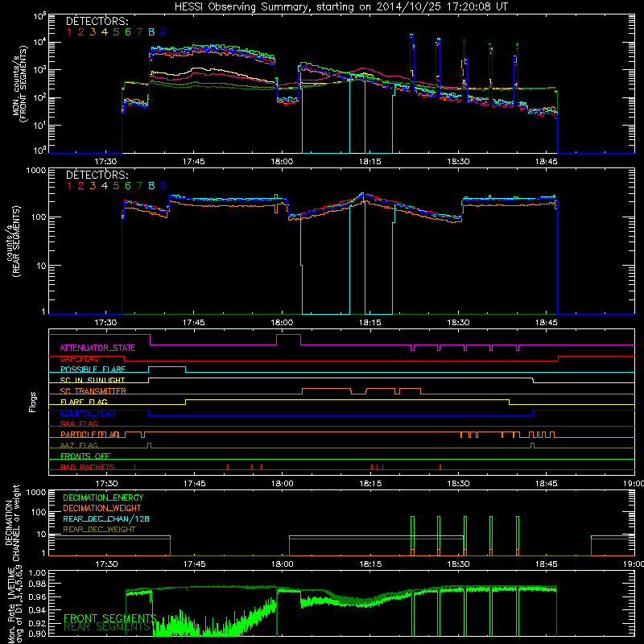Click the 17:45 tick under rear segments plot
Screen dimensions: 644x644
click(x=193, y=323)
